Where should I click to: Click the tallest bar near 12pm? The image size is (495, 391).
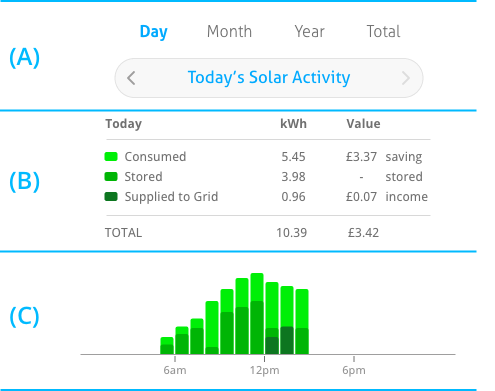(257, 314)
